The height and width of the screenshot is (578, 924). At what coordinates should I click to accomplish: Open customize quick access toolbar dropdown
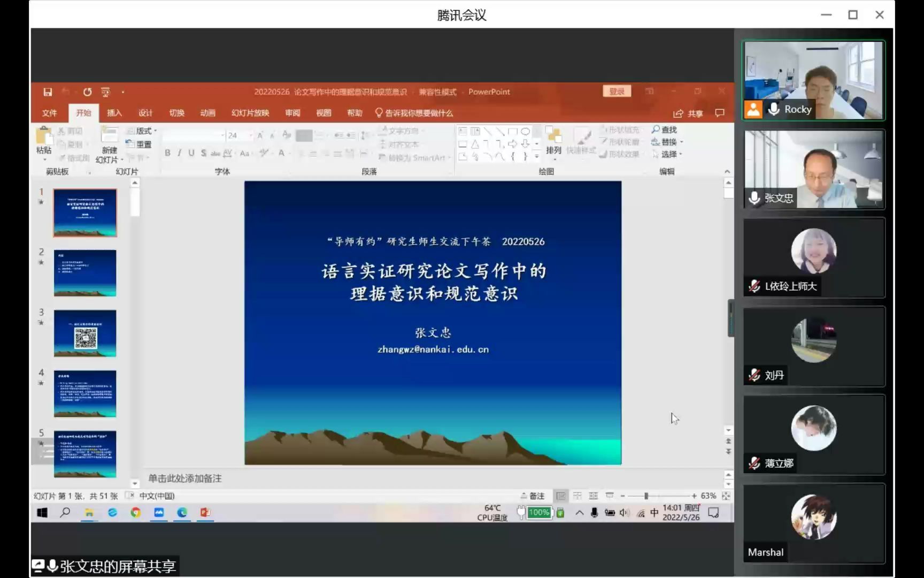(123, 92)
